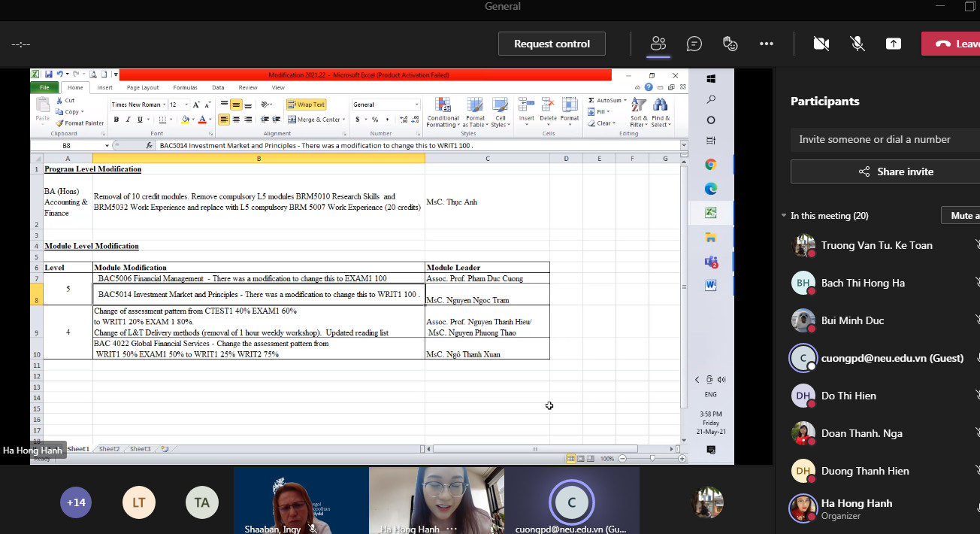Leave the meeting
Screen dimensions: 980x534
(951, 44)
